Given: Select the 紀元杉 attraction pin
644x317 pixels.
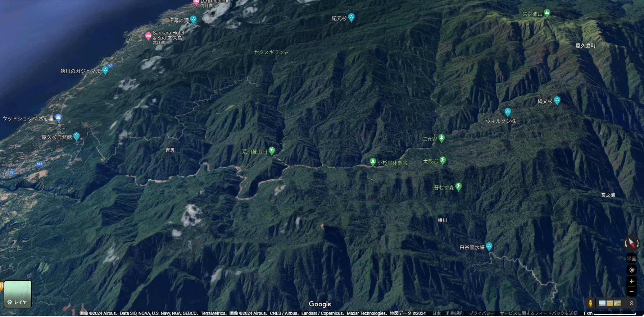Looking at the screenshot, I should click(351, 17).
